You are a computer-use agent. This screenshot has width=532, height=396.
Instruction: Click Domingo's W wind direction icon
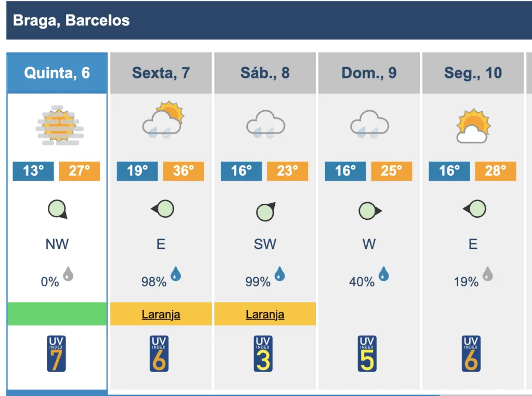coord(370,210)
